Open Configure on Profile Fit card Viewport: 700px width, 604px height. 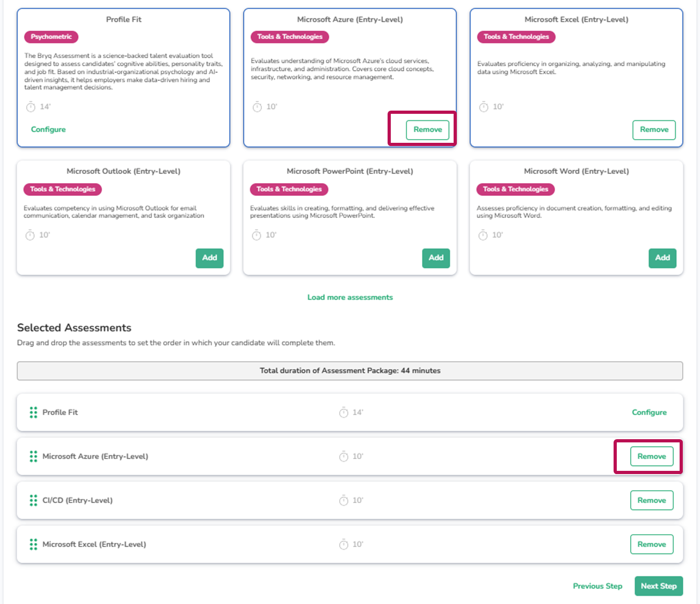click(48, 129)
